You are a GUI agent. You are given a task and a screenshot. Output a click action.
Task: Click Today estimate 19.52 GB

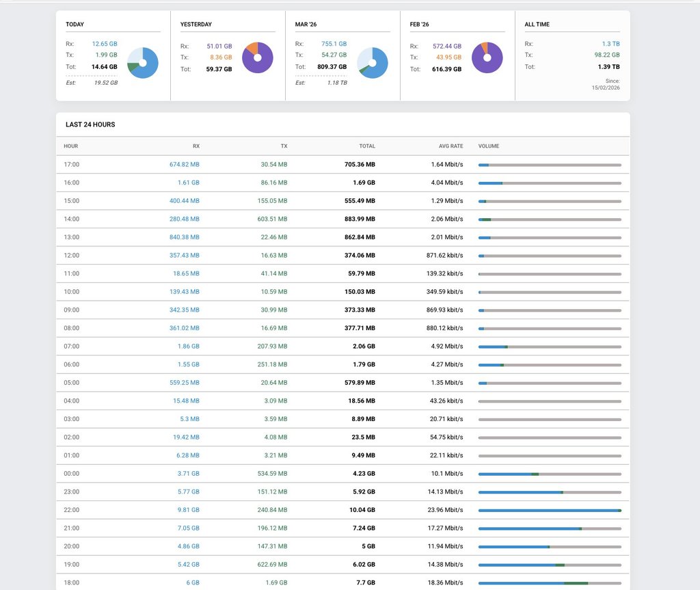[106, 83]
